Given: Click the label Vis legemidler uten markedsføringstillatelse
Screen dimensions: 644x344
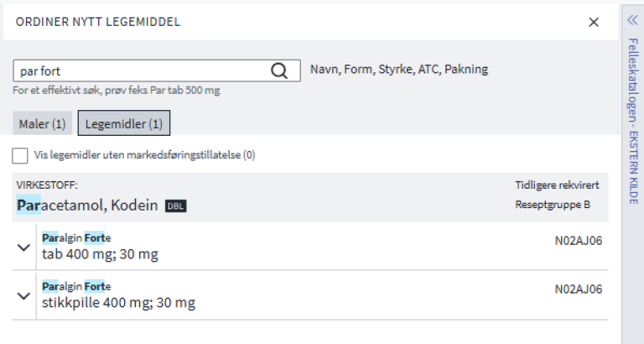Looking at the screenshot, I should coord(144,155).
